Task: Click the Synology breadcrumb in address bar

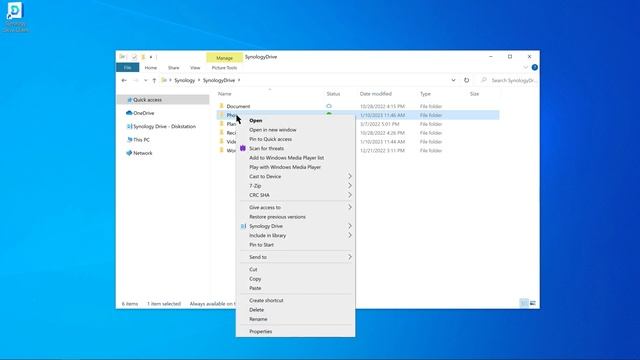Action: (x=184, y=80)
